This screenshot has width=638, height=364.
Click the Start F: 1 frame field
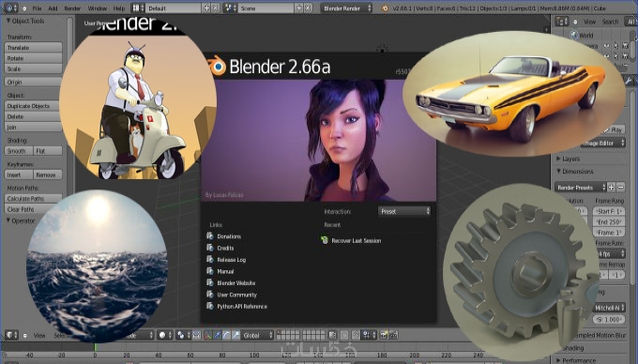pyautogui.click(x=609, y=211)
